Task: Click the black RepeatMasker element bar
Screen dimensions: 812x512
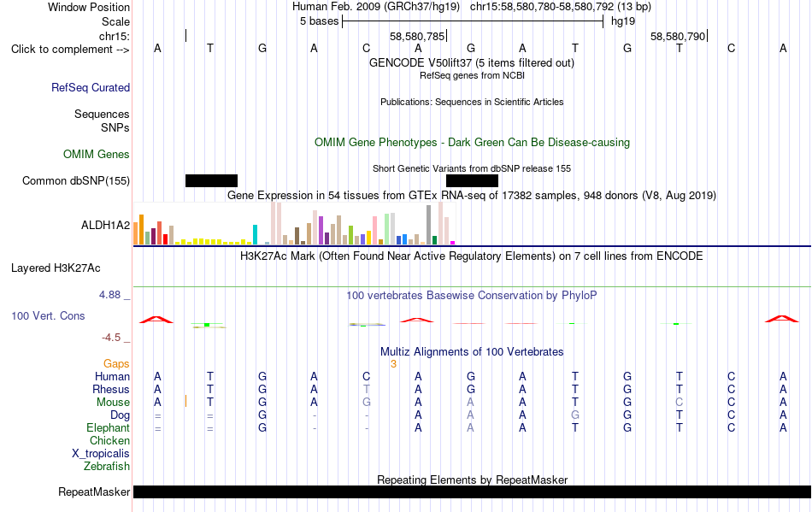Action: (x=472, y=491)
